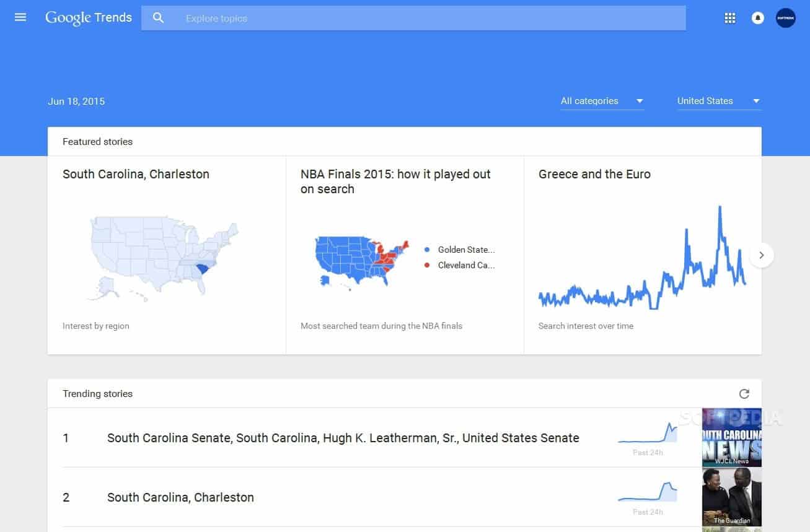Open the South Carolina, Charleston featured story

136,175
